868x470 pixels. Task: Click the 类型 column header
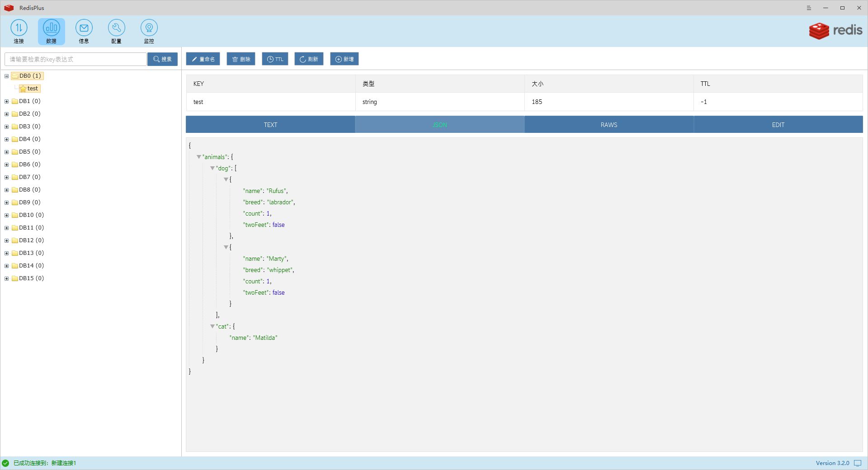[440, 84]
